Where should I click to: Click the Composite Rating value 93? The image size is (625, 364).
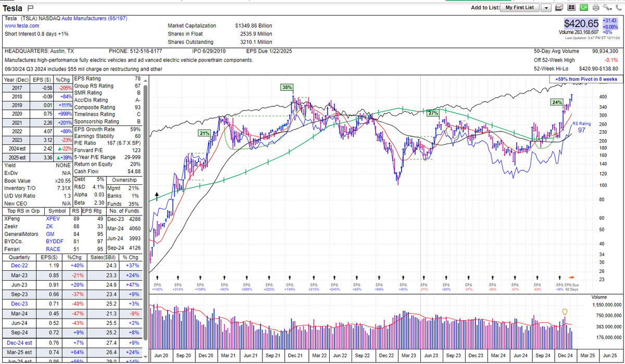tap(137, 107)
